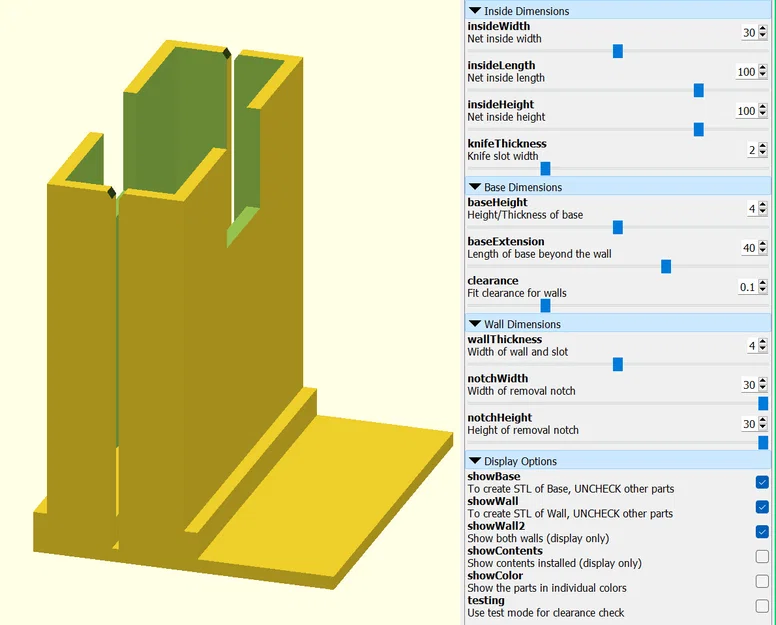Click the insideLength spin arrows

tap(763, 72)
